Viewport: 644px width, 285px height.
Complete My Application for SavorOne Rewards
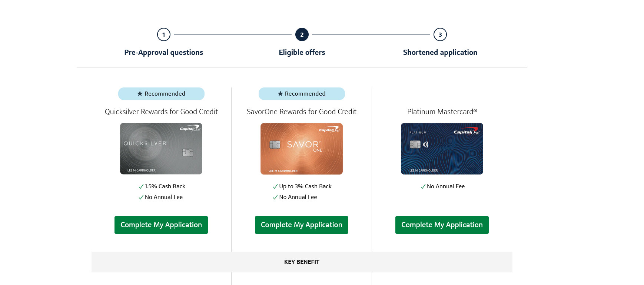302,225
